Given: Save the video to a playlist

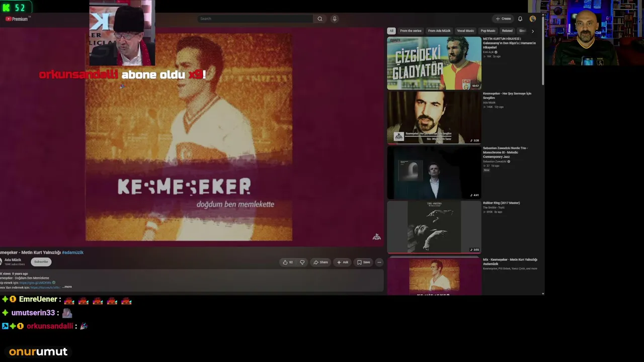Looking at the screenshot, I should click(363, 262).
